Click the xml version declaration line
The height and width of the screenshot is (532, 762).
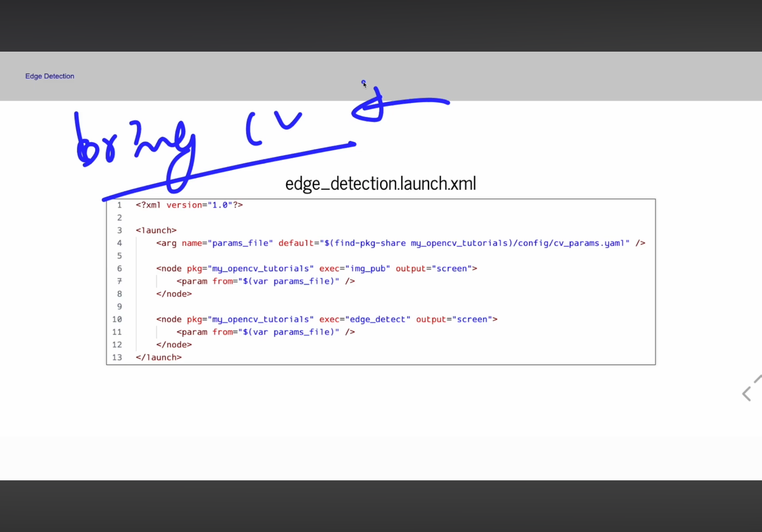[x=189, y=205]
